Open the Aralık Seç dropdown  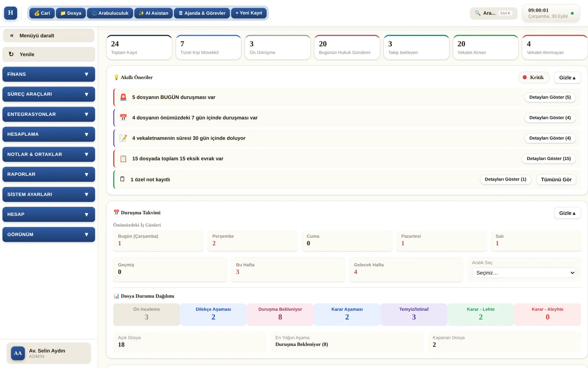click(524, 273)
